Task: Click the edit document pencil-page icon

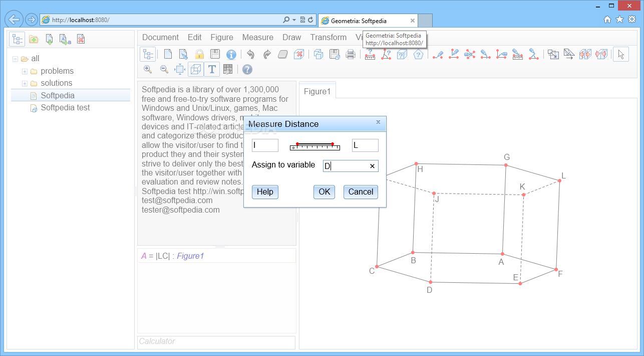Action: pyautogui.click(x=183, y=54)
